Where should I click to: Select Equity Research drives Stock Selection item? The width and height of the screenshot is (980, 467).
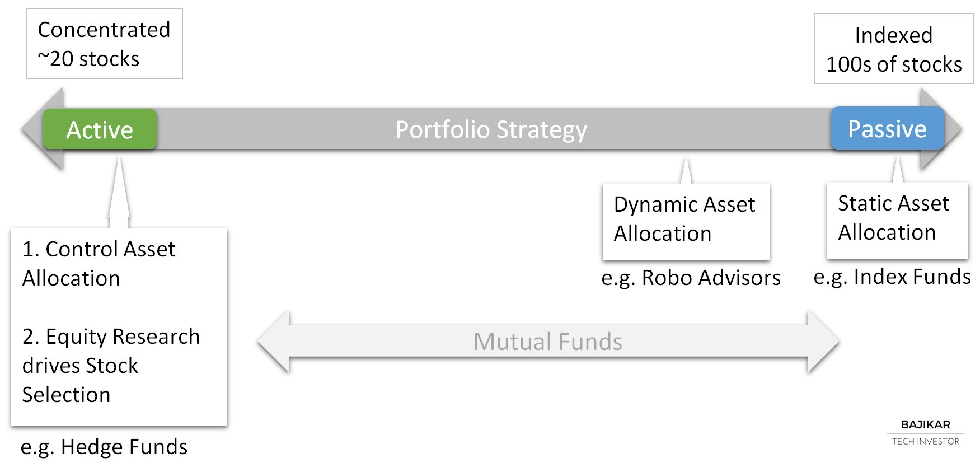point(111,366)
